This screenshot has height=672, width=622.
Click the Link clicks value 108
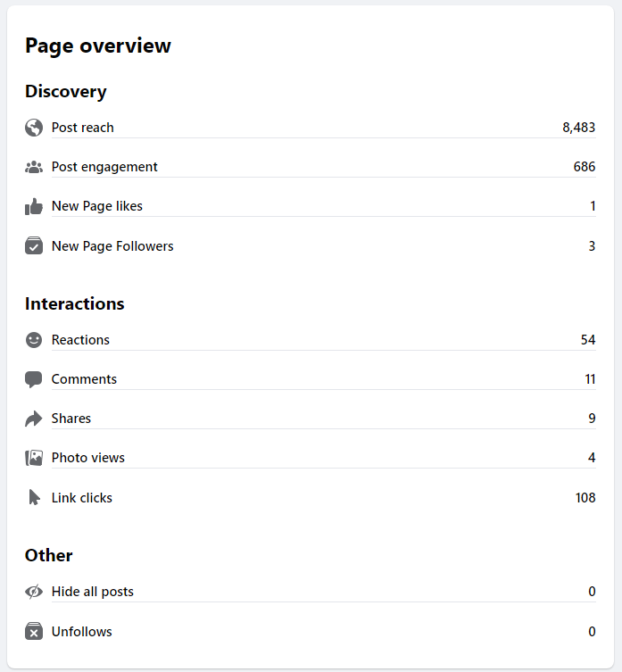[585, 498]
